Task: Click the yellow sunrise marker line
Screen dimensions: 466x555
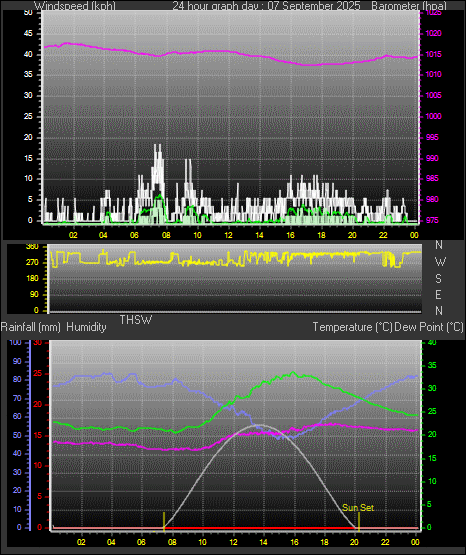Action: point(164,521)
